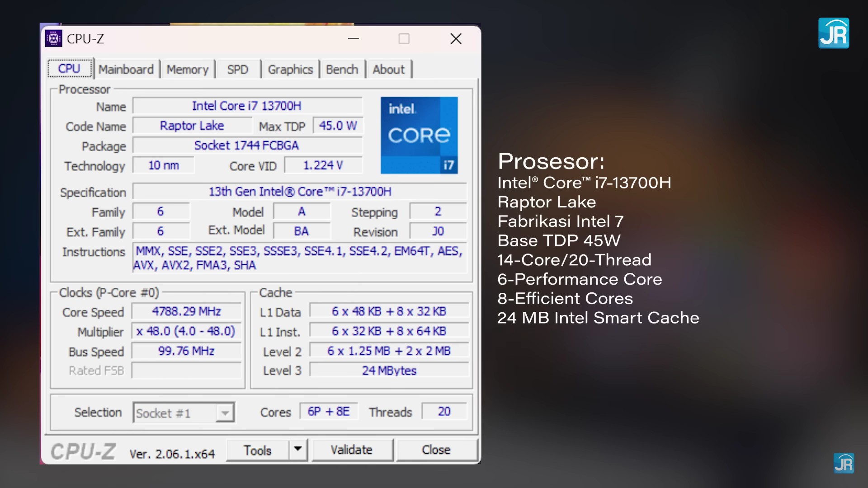Select the SPD tab
Viewport: 868px width, 488px height.
237,70
